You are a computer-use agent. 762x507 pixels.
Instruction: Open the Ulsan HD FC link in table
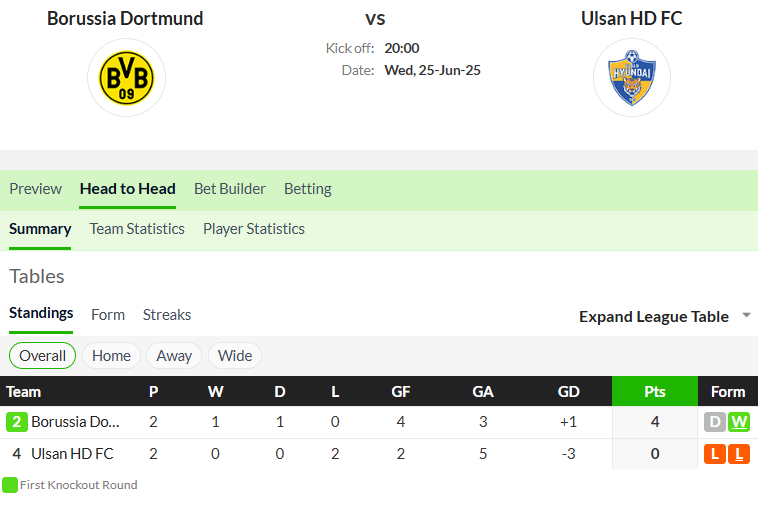tap(72, 454)
